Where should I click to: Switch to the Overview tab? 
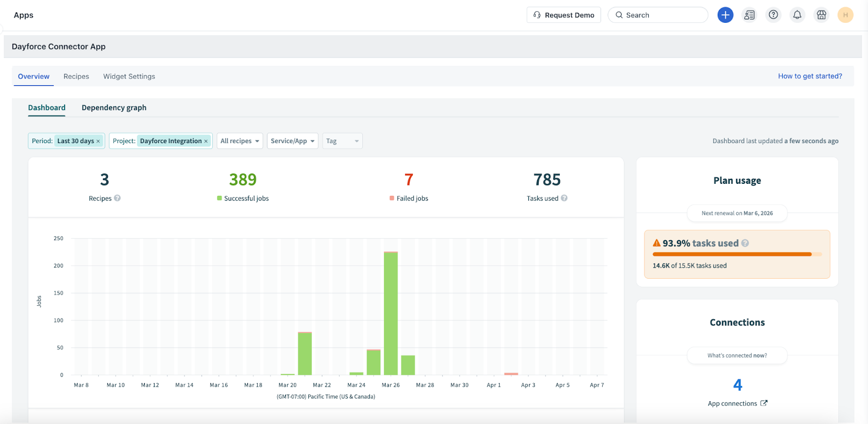point(34,76)
